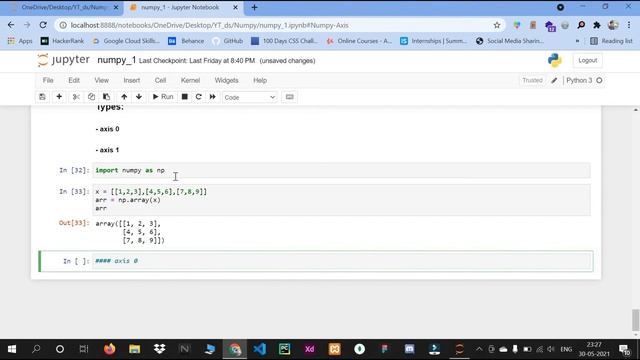Paste cells below icon
640x360 pixels.
coord(106,97)
